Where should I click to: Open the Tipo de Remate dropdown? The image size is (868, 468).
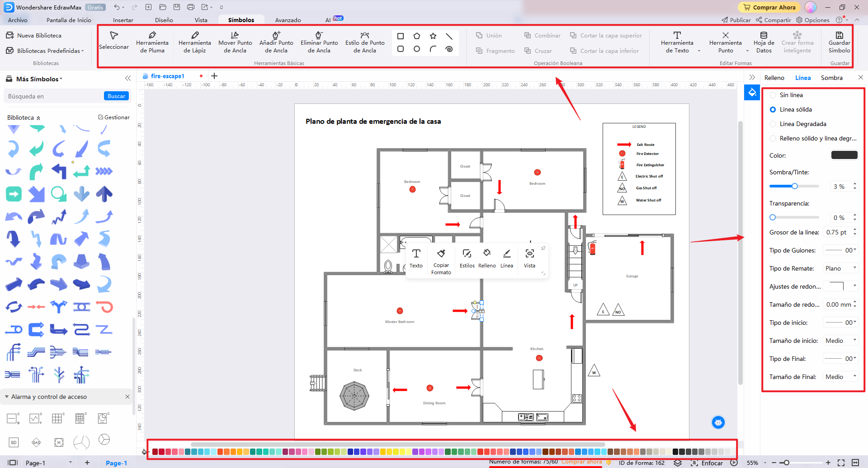(x=840, y=268)
